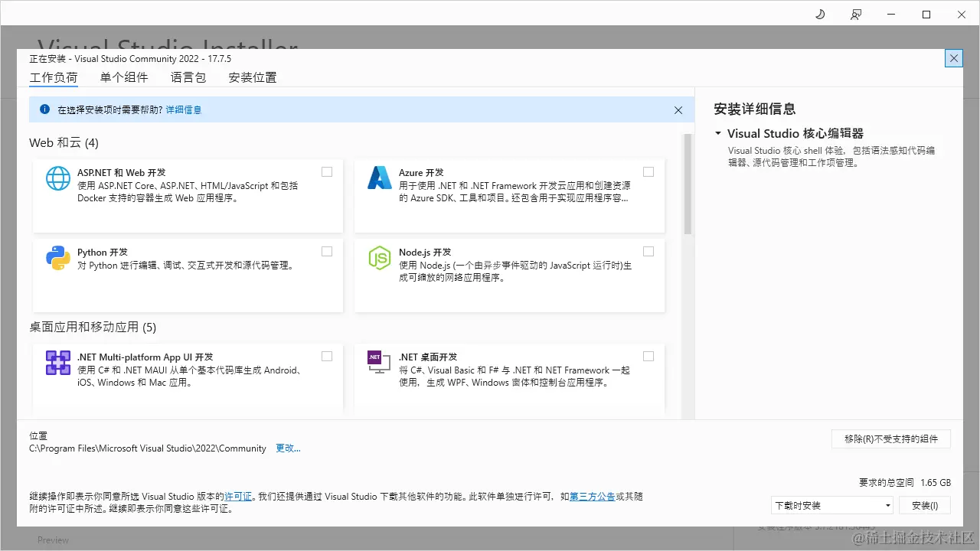Click the Python logo icon
The width and height of the screenshot is (980, 551).
[x=58, y=258]
